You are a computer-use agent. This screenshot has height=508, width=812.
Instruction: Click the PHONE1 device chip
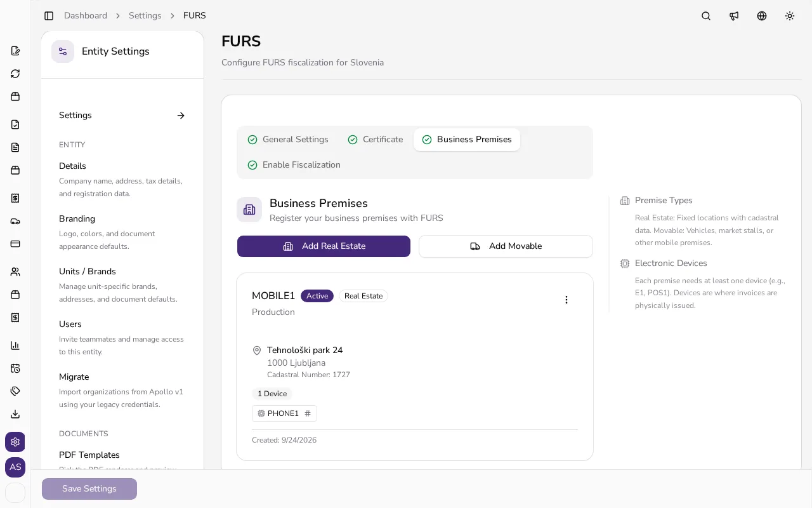284,413
